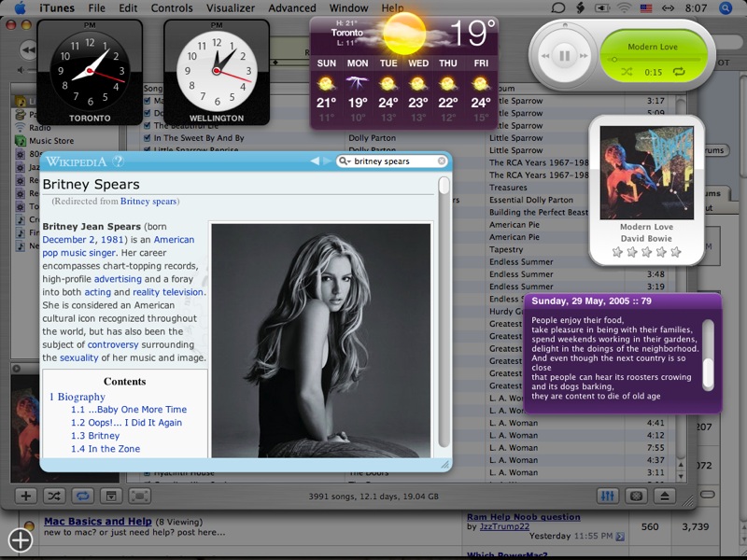Click the iTunes eject disc button
This screenshot has height=560, width=747.
tap(664, 497)
